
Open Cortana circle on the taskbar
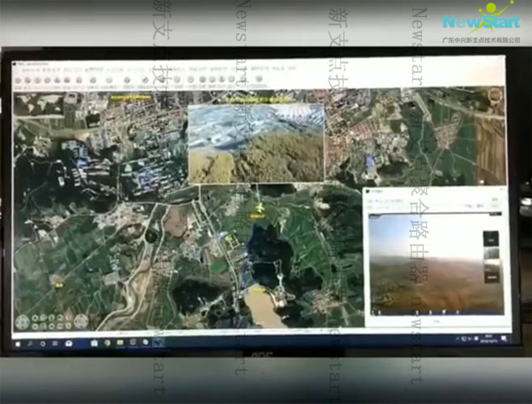click(x=42, y=344)
